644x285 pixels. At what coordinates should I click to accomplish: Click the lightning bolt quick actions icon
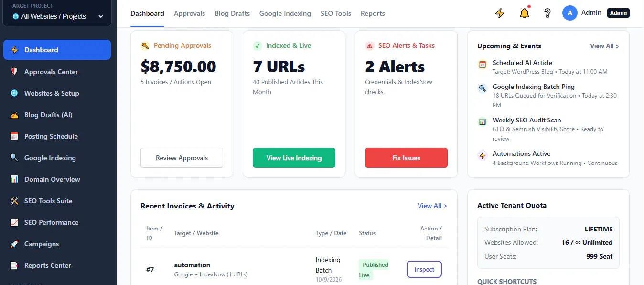pos(500,13)
